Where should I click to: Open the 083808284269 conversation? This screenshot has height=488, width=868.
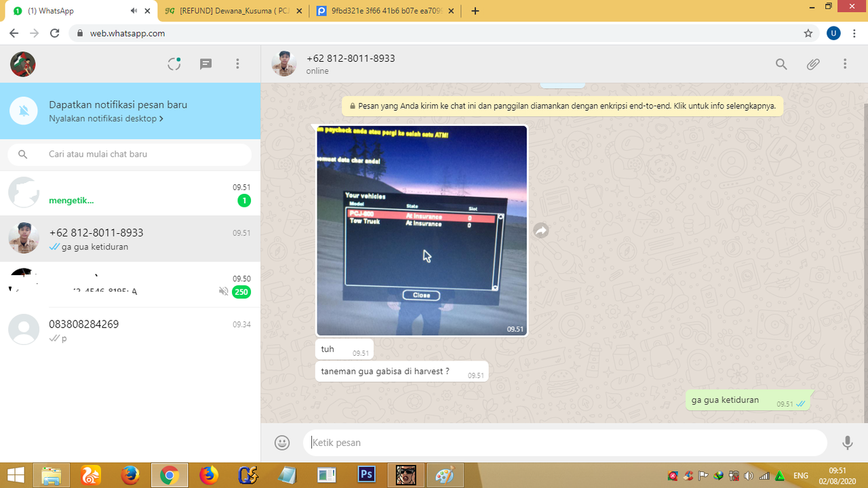click(x=130, y=330)
